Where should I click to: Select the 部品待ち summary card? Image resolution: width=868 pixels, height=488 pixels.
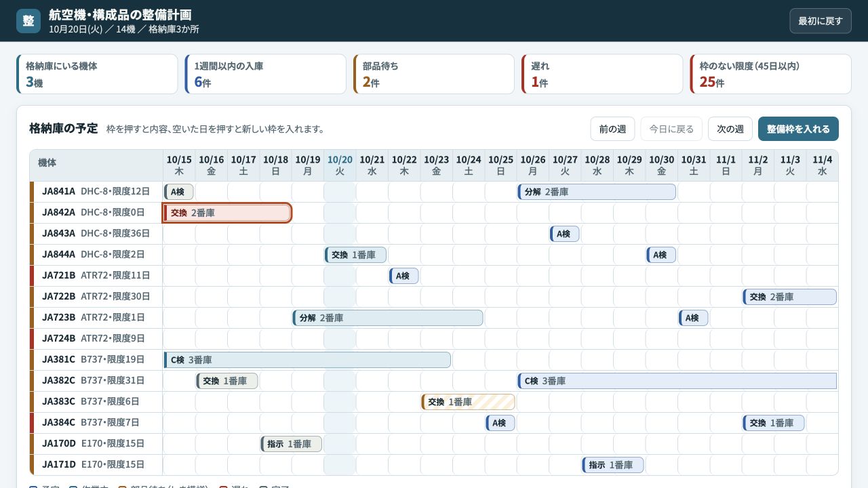434,75
